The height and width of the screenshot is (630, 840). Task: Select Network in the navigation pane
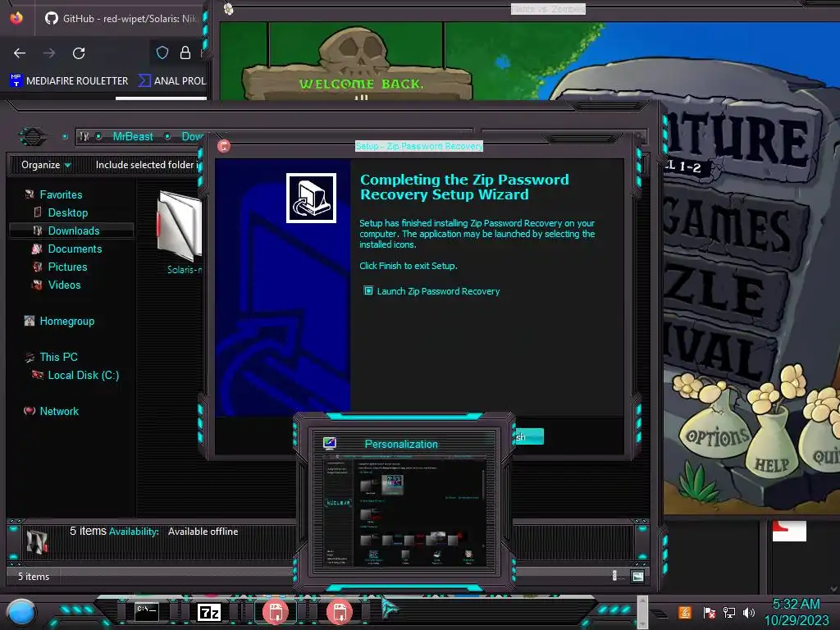point(59,412)
